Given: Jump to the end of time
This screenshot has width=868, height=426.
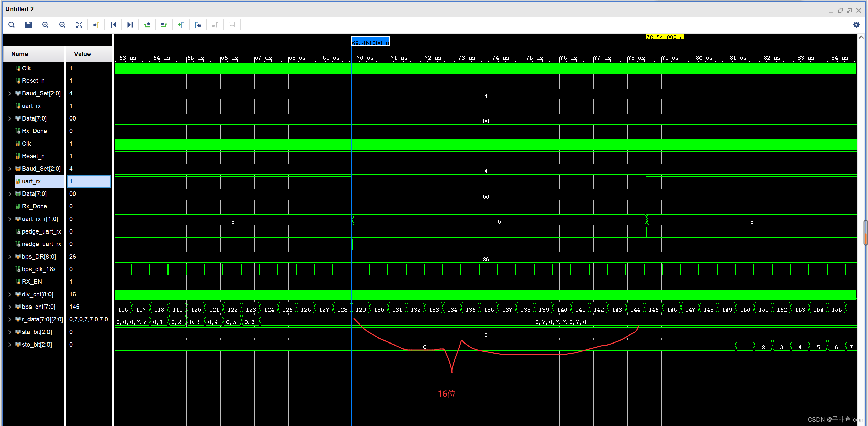Looking at the screenshot, I should pyautogui.click(x=130, y=25).
